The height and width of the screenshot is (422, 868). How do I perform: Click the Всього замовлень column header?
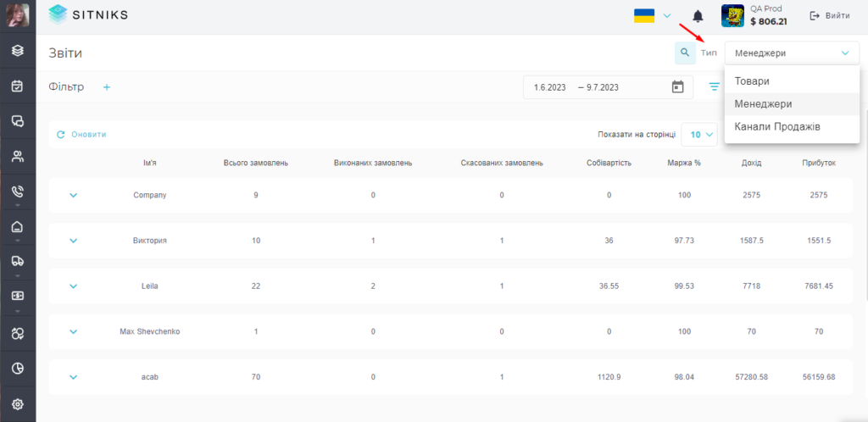click(256, 164)
